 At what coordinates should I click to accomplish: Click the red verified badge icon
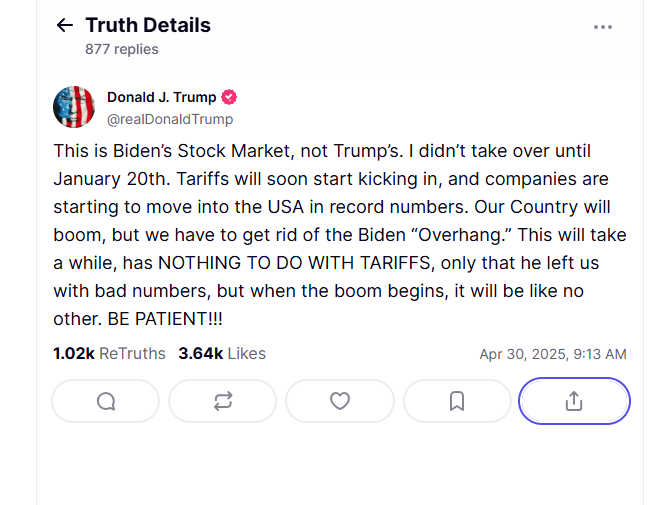coord(229,97)
